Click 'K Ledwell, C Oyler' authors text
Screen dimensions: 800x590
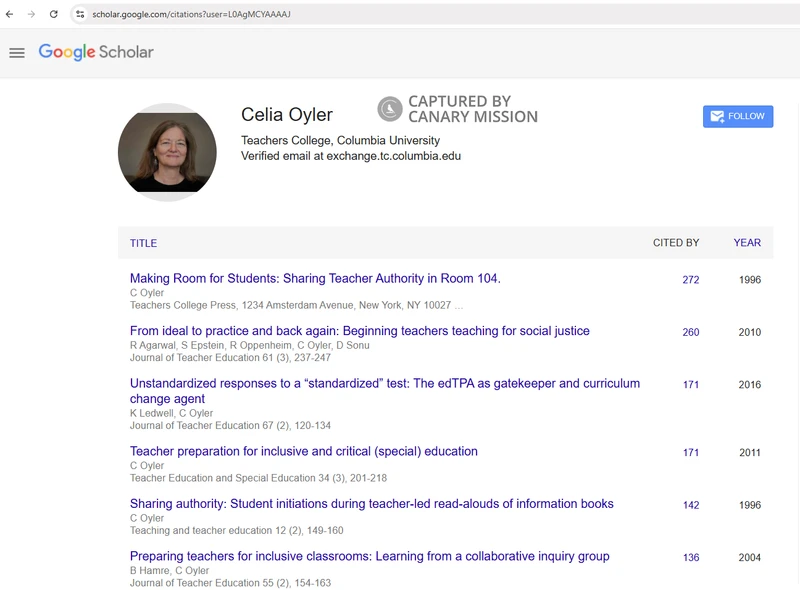tap(171, 413)
